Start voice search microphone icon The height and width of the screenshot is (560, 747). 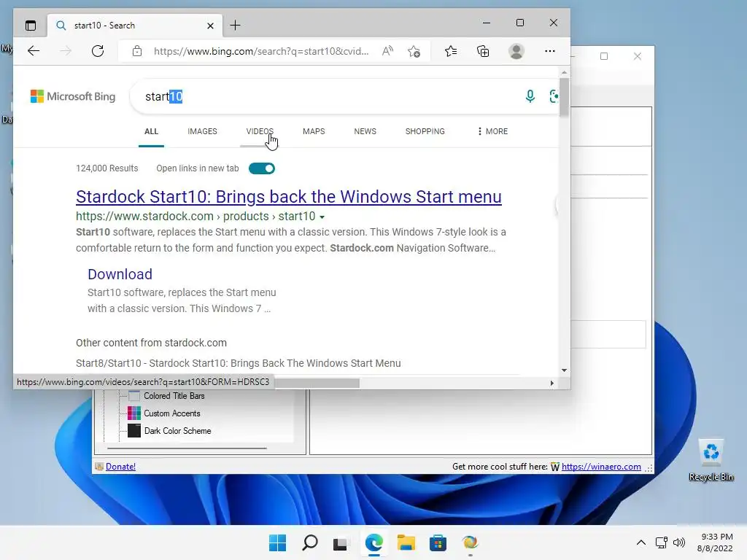click(x=530, y=96)
